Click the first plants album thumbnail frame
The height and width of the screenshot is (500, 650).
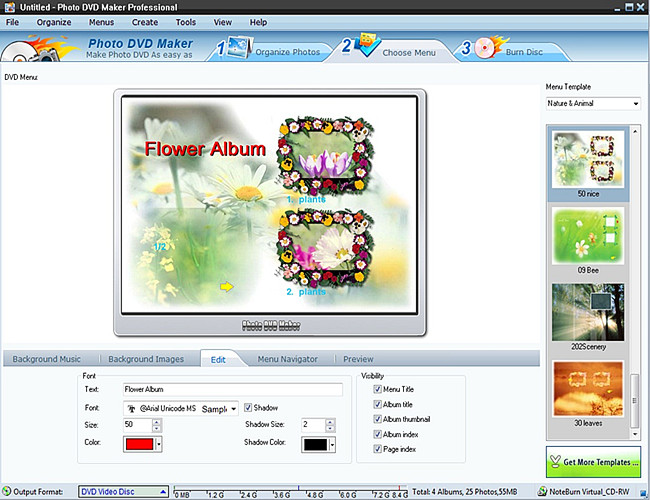pos(325,154)
